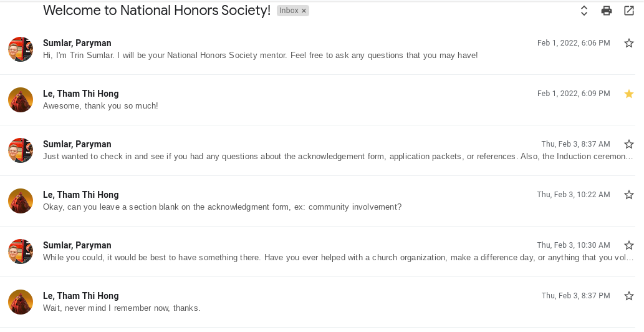The height and width of the screenshot is (332, 644).
Task: Click the Inbox label tag
Action: (289, 11)
